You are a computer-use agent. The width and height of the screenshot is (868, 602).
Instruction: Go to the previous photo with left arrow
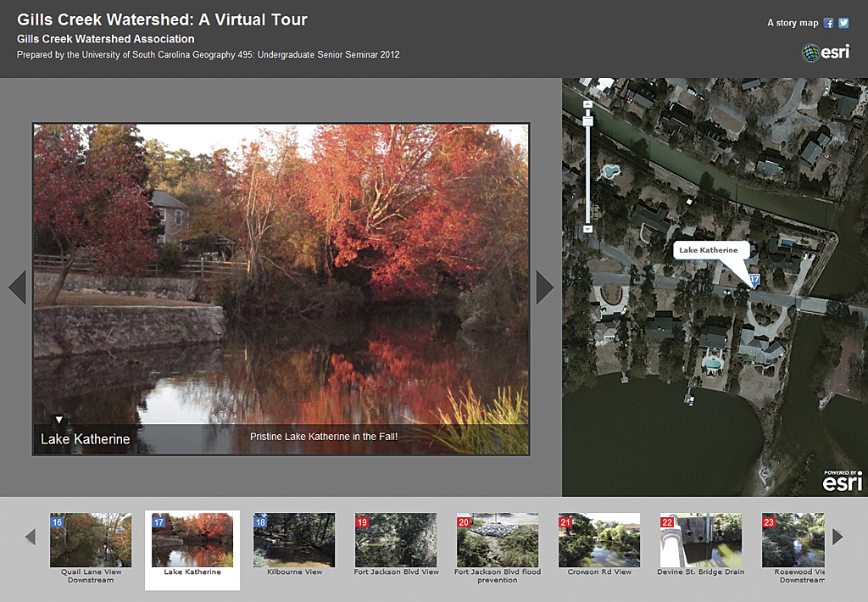[x=18, y=287]
